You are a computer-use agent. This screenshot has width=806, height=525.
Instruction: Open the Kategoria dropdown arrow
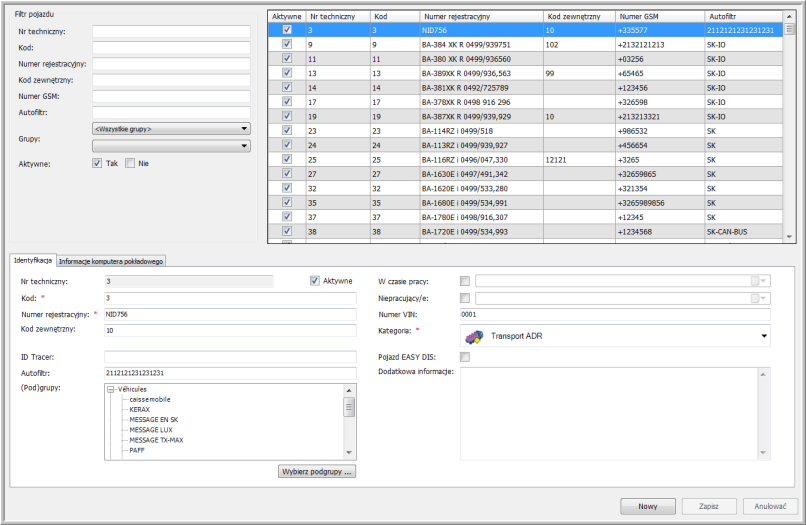point(764,337)
